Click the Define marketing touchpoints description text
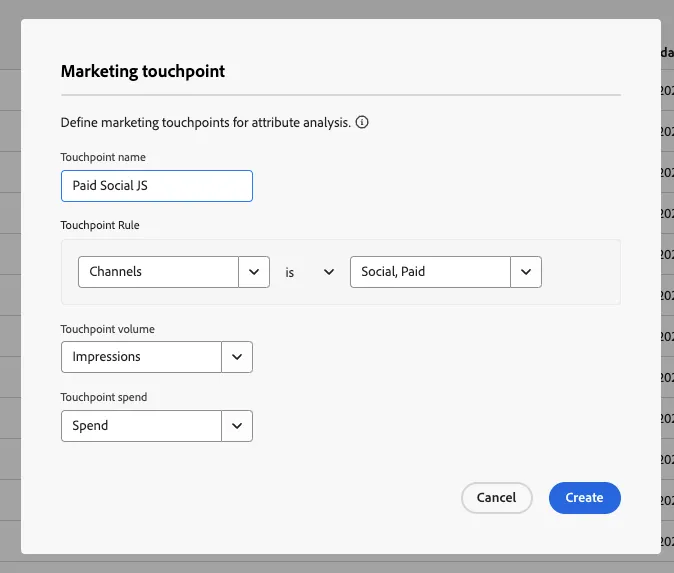 (205, 123)
